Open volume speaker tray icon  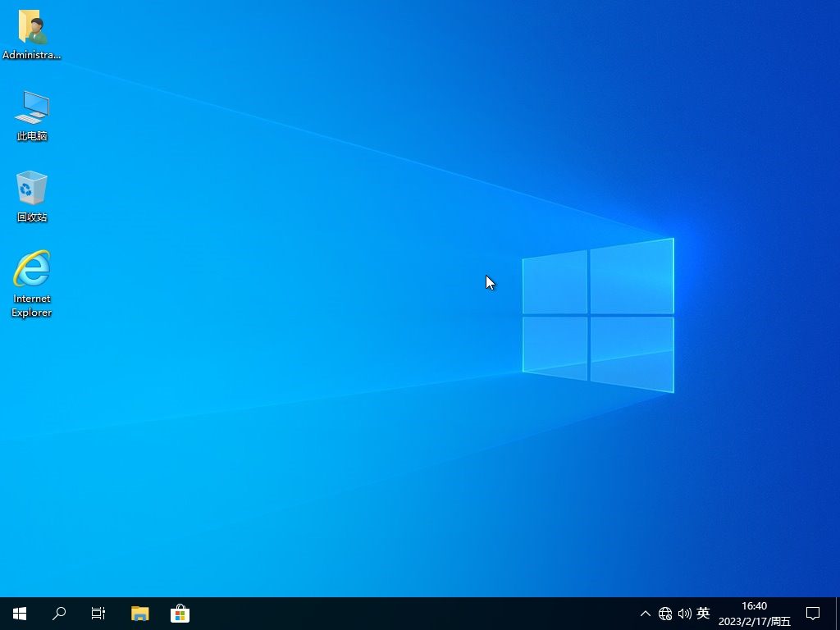tap(685, 614)
